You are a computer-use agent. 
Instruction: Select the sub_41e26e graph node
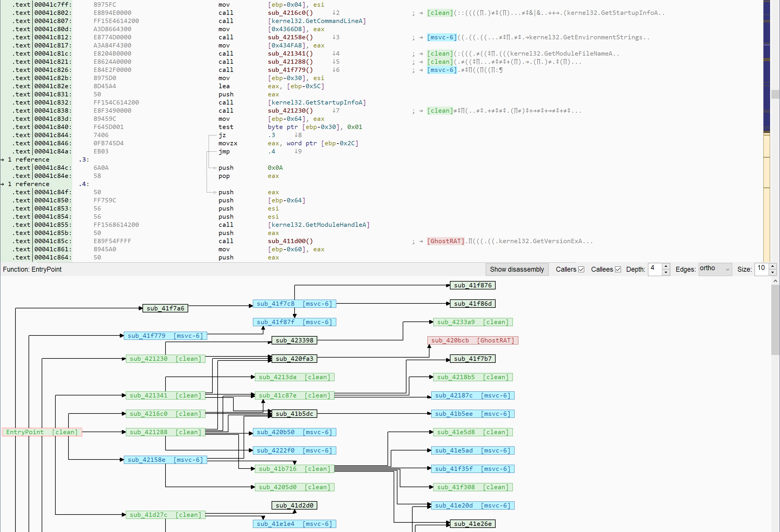[473, 524]
